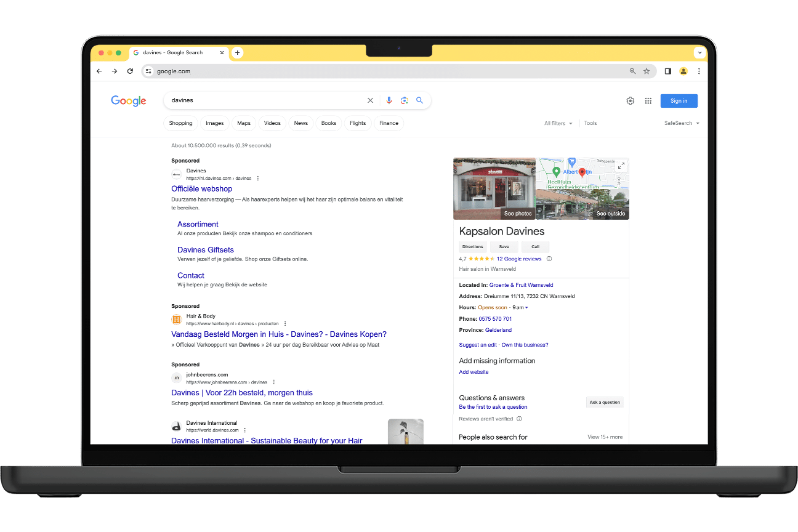The height and width of the screenshot is (532, 798).
Task: Expand the opening hours dropdown arrow
Action: [526, 308]
